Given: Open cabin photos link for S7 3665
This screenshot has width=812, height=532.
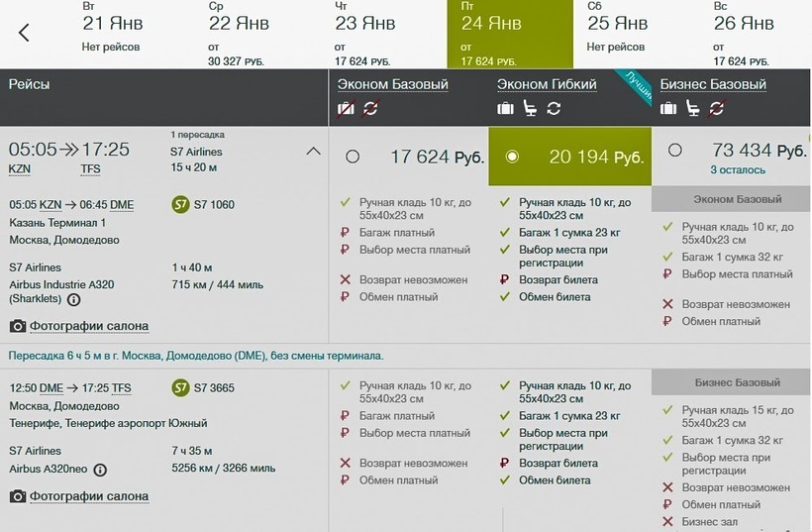Looking at the screenshot, I should click(x=89, y=496).
